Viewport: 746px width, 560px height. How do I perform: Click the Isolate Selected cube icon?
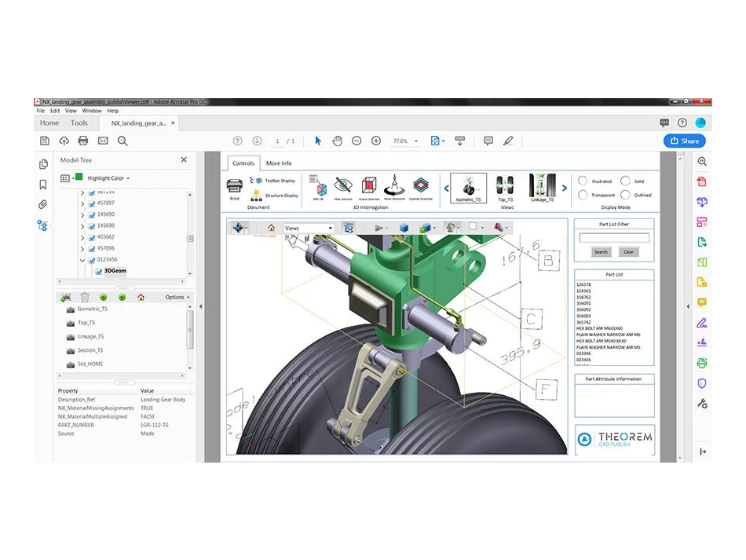click(x=369, y=187)
